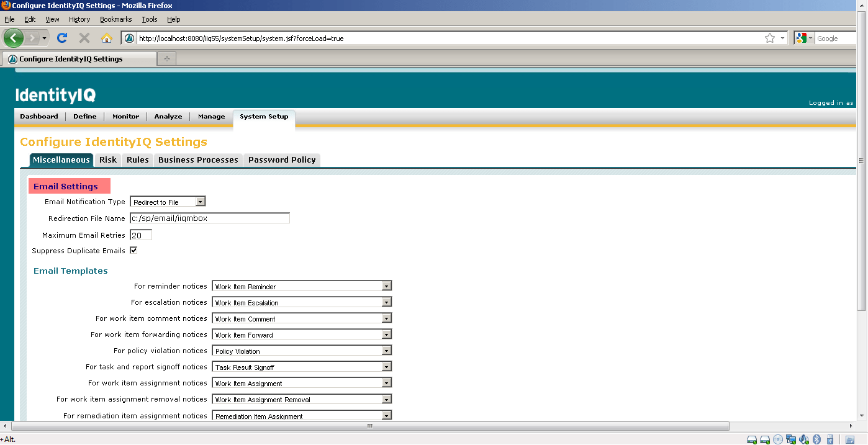
Task: Click the network adapter status icon
Action: (791, 439)
